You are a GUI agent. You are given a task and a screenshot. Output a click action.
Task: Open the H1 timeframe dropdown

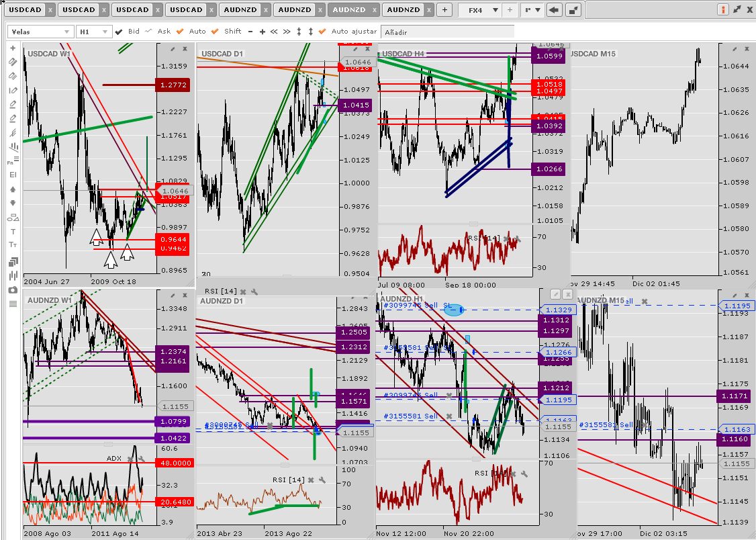94,32
